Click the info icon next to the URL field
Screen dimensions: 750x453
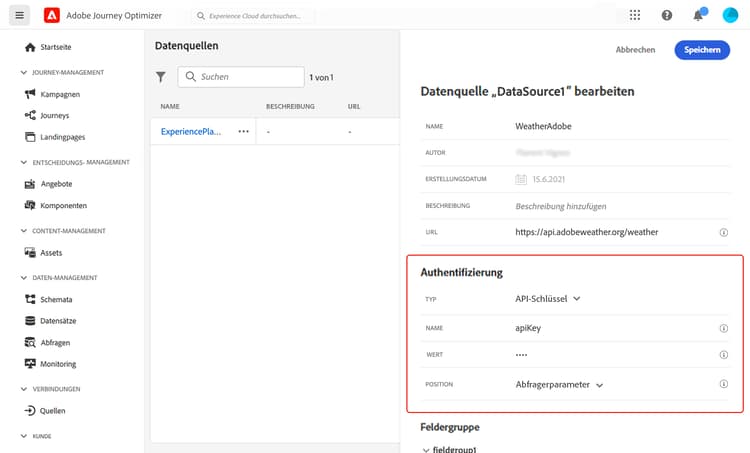click(724, 232)
